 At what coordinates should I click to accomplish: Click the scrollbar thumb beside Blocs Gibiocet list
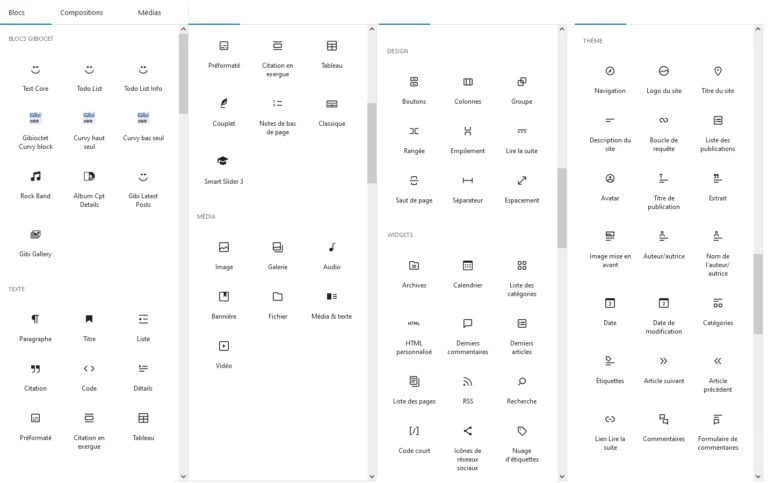click(x=183, y=73)
